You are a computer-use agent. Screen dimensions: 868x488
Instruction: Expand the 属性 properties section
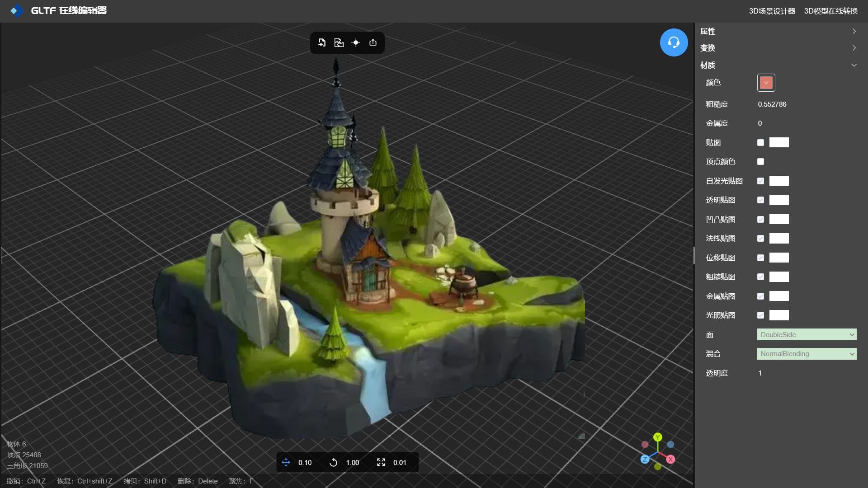(x=778, y=31)
